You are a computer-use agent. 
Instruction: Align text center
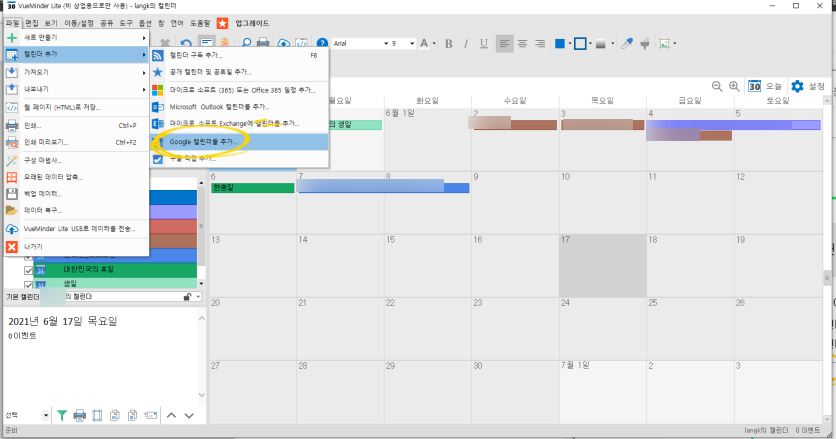[x=522, y=44]
